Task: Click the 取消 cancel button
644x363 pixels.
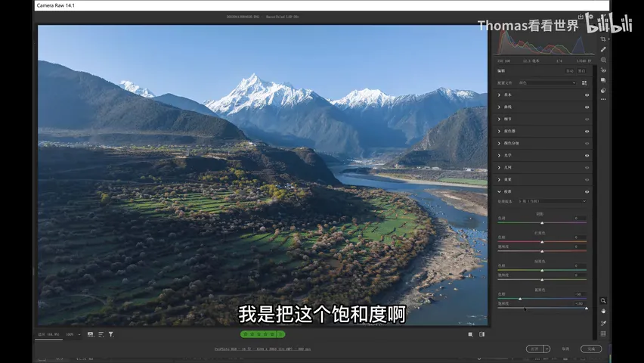Action: (x=565, y=349)
